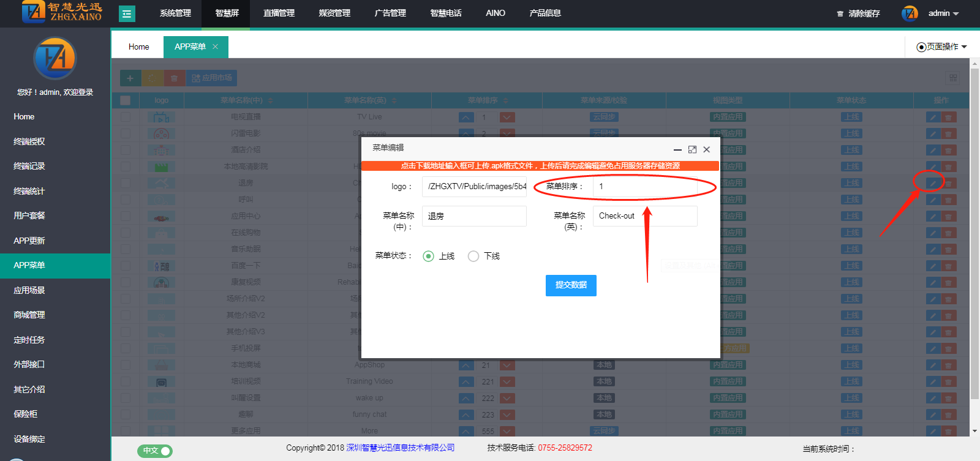Select the 下线 radio button
Image resolution: width=980 pixels, height=461 pixels.
click(473, 257)
